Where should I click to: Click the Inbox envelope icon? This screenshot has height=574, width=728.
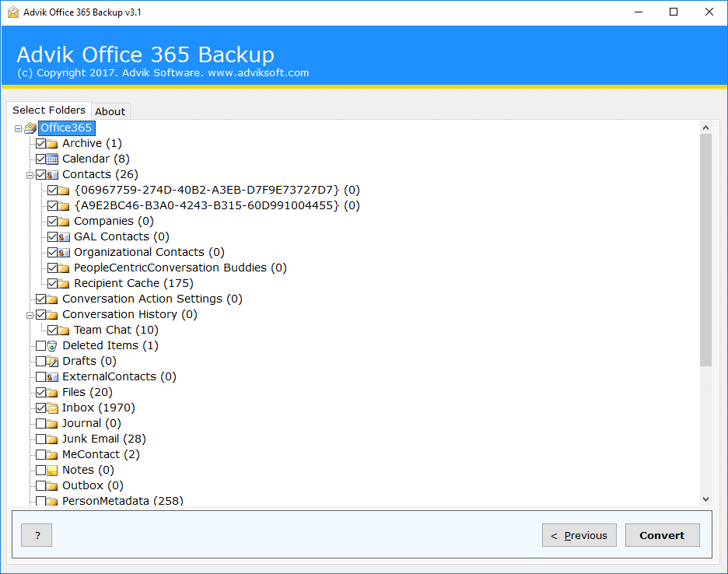[52, 408]
